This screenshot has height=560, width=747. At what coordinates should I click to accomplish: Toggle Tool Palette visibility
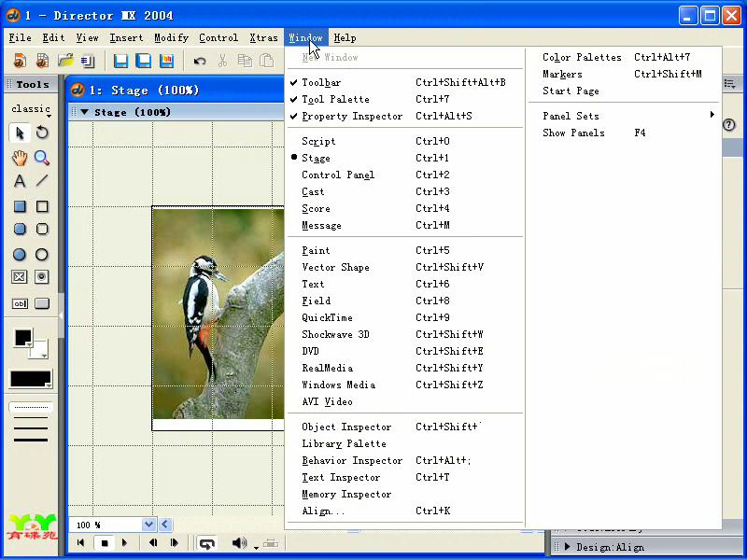tap(405, 99)
